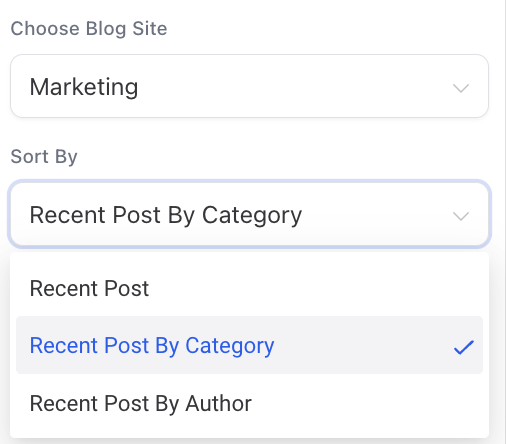Click the Choose Blog Site label
This screenshot has height=444, width=506.
tap(89, 28)
